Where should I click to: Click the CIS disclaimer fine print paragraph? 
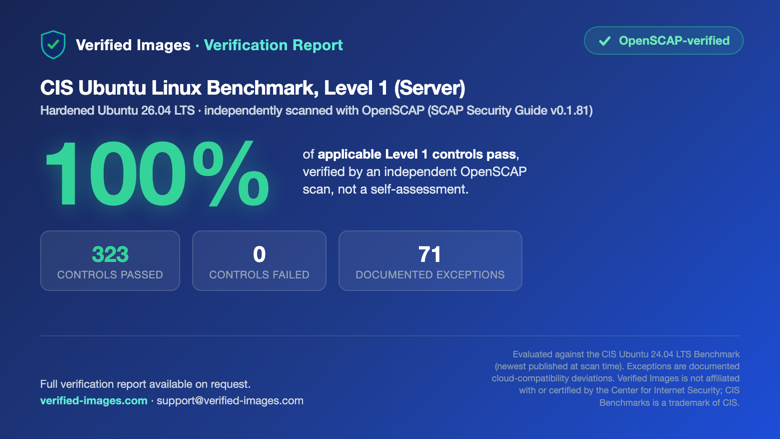615,378
